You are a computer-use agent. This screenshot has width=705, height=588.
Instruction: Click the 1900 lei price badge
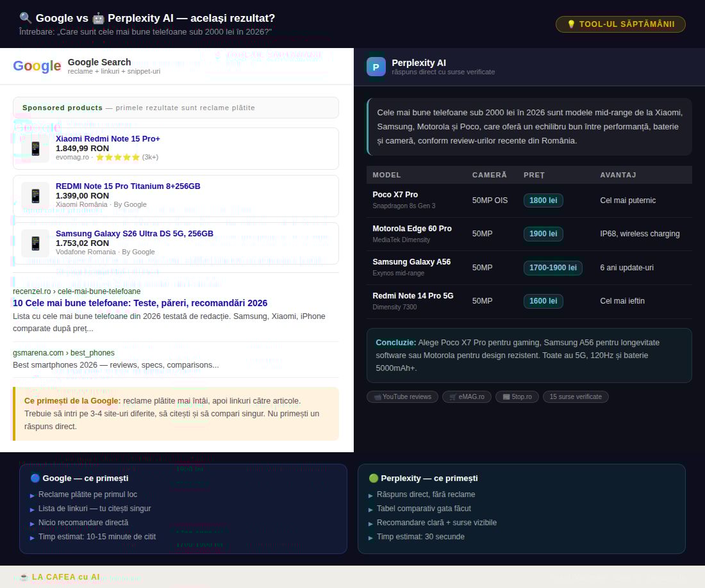coord(543,234)
